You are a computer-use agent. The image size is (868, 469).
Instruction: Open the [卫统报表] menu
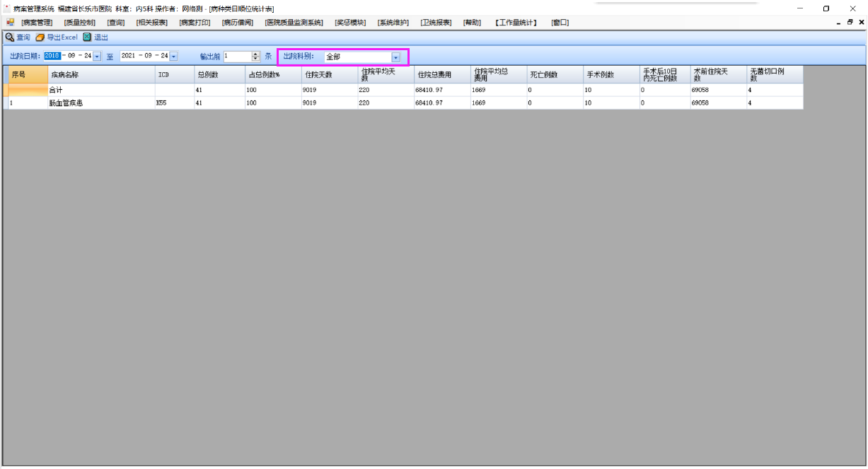(x=436, y=23)
